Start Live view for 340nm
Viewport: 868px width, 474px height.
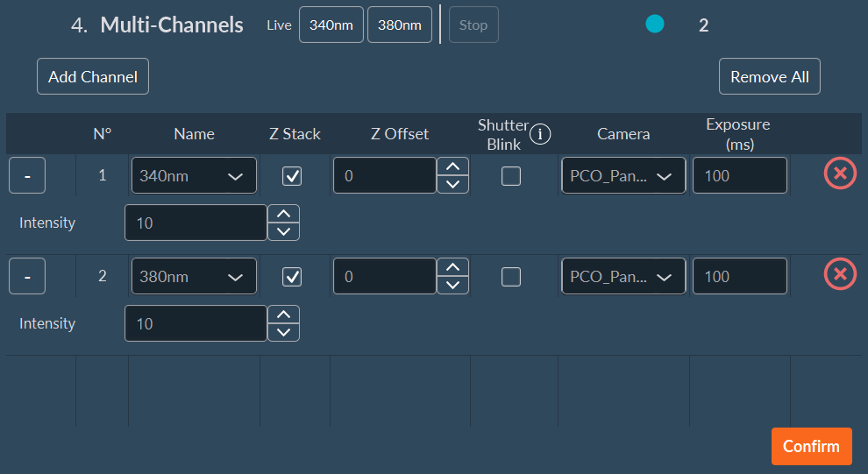[331, 25]
